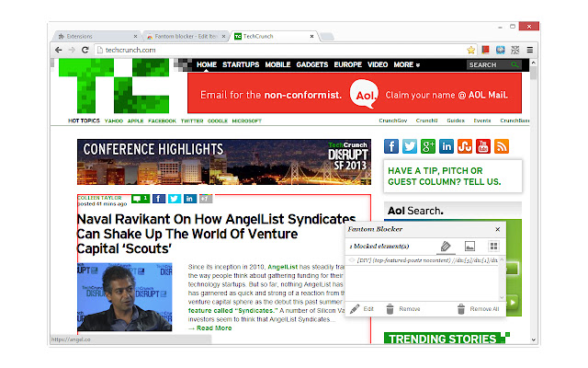Click the green search magnifier icon
Screen dimensions: 588x368
coord(515,65)
